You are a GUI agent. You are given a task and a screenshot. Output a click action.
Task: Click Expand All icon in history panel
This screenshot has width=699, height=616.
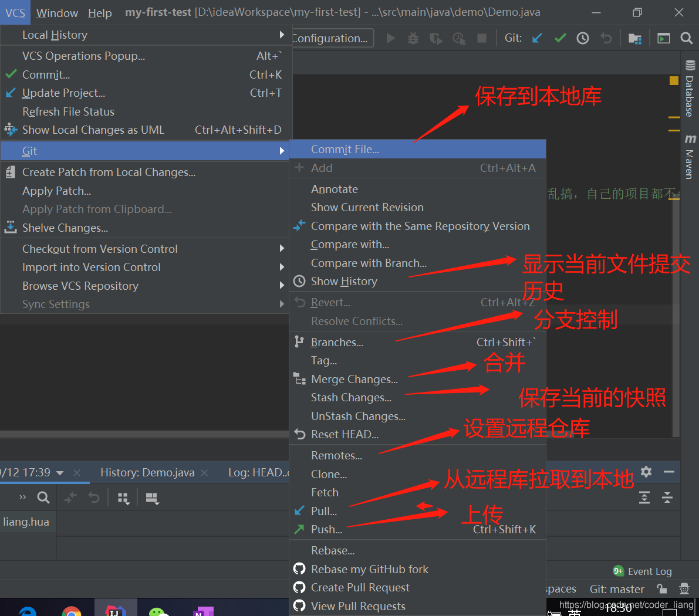click(x=644, y=497)
